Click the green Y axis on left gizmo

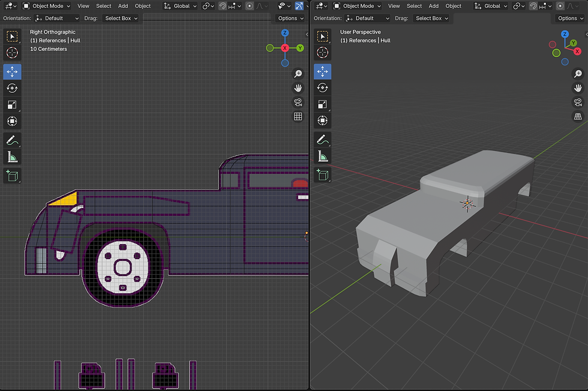(x=300, y=48)
